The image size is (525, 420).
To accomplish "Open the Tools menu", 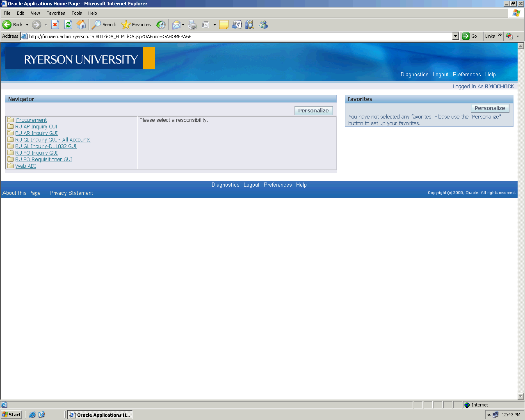I will click(x=76, y=13).
